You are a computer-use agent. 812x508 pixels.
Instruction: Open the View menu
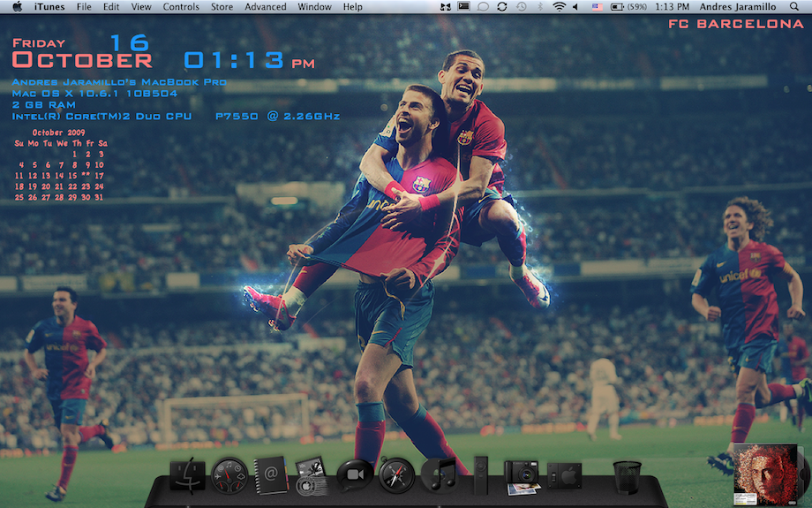(x=141, y=7)
